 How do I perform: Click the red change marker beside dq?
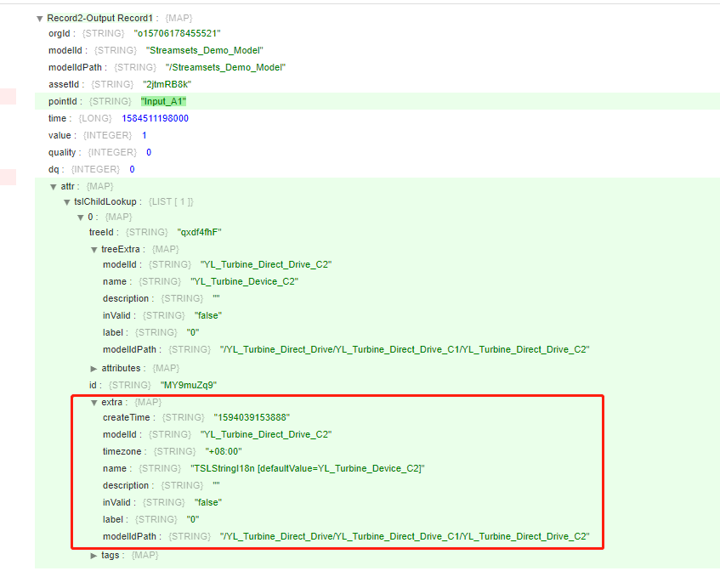pyautogui.click(x=7, y=173)
